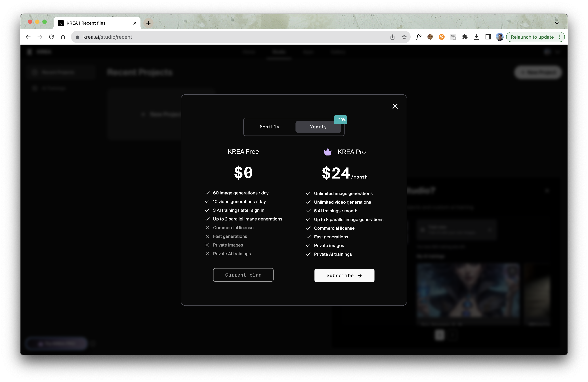Image resolution: width=588 pixels, height=382 pixels.
Task: Click the Subscribe button for KREA Pro
Action: pyautogui.click(x=344, y=275)
